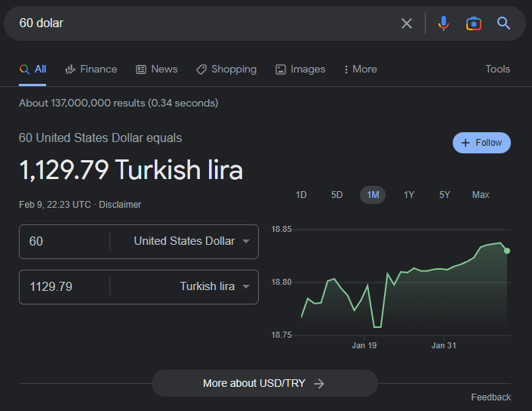Image resolution: width=532 pixels, height=411 pixels.
Task: Open More about USD/TRY
Action: [265, 383]
